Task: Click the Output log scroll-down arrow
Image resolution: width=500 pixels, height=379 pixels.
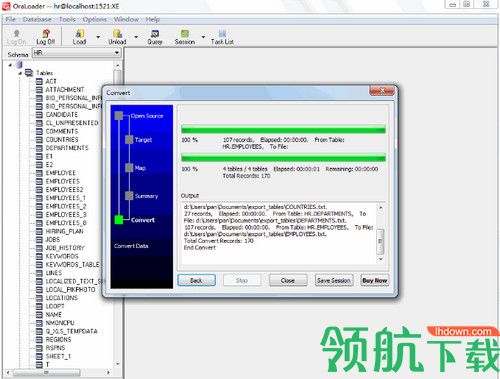Action: point(380,259)
